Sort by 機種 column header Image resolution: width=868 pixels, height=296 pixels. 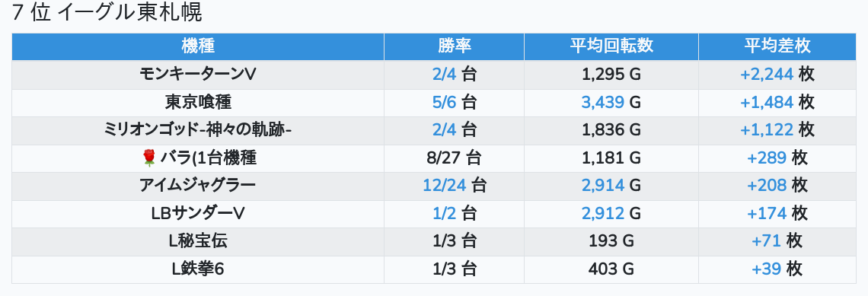coord(198,46)
